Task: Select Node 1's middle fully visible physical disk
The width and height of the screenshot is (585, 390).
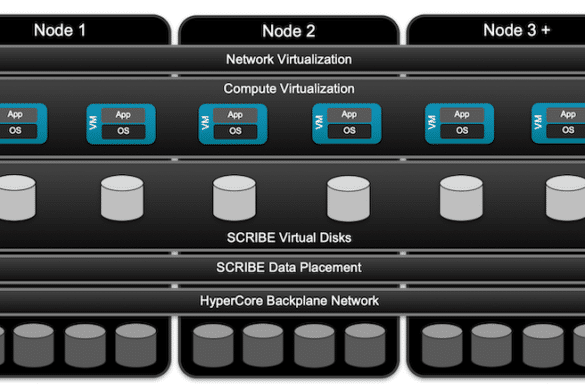Action: (85, 345)
